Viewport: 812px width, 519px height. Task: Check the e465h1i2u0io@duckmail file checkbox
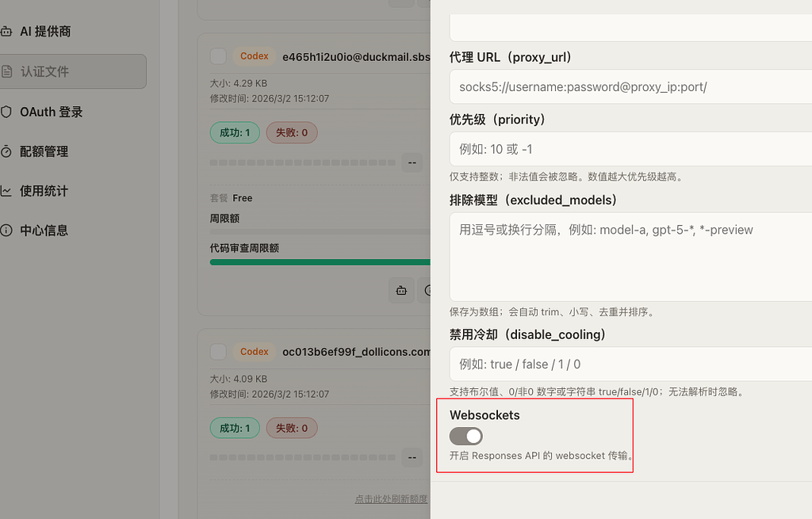pos(218,56)
